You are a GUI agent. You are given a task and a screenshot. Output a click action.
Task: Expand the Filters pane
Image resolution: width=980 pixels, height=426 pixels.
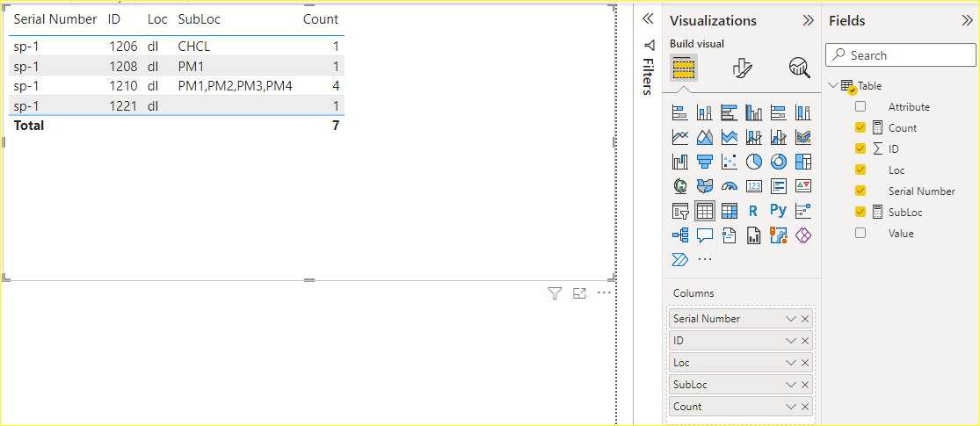coord(648,19)
